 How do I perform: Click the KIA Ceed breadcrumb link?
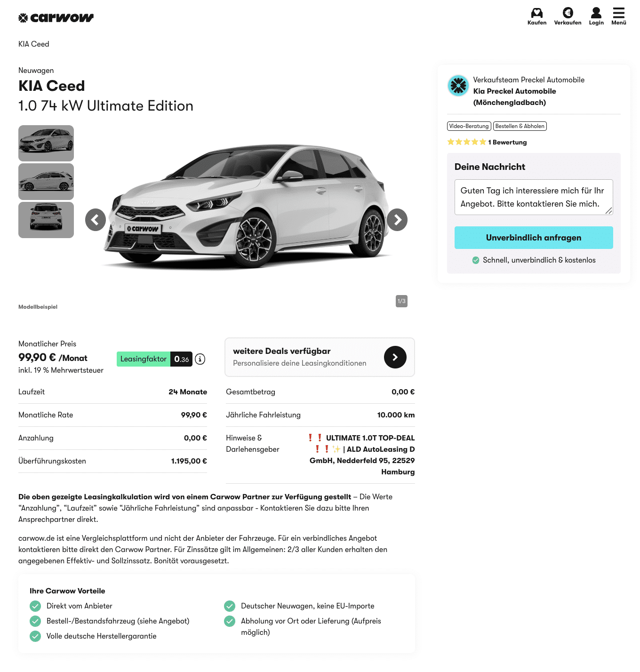(x=34, y=44)
